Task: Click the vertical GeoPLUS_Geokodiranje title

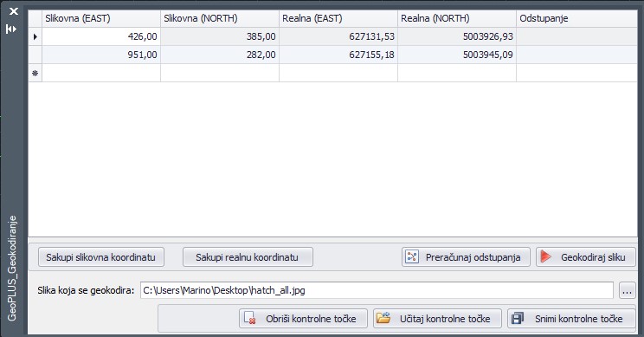Action: click(x=12, y=269)
